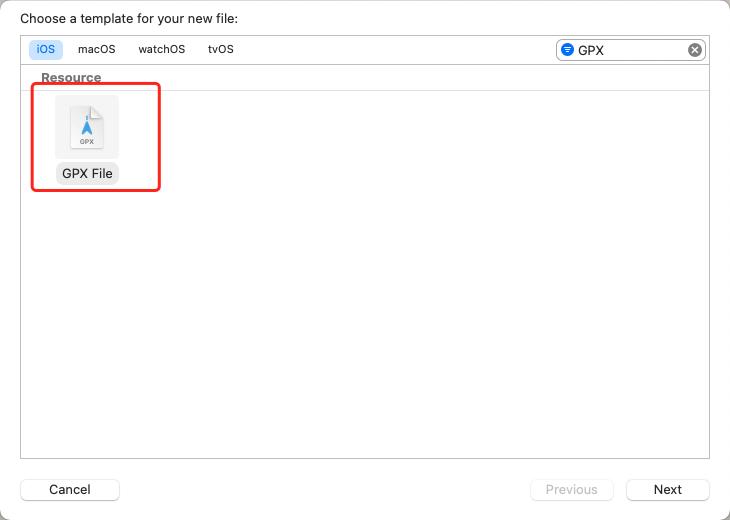Cancel the new file dialog

(70, 489)
